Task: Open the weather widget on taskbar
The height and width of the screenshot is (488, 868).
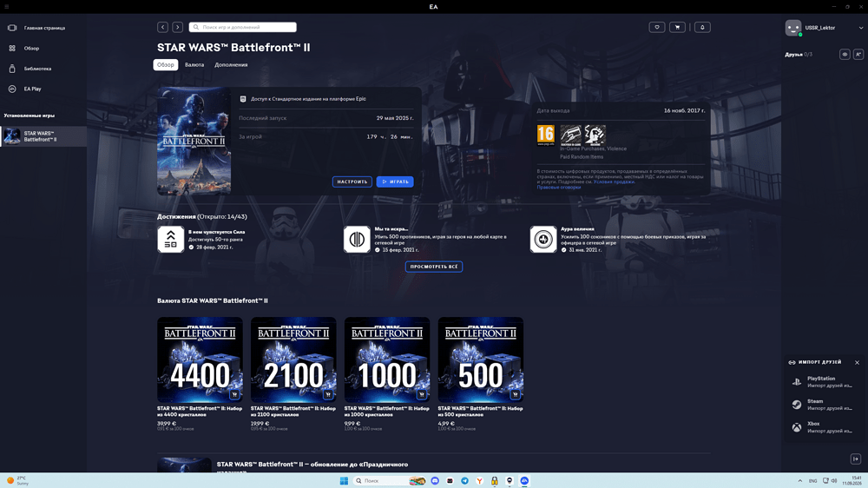Action: pos(17,480)
